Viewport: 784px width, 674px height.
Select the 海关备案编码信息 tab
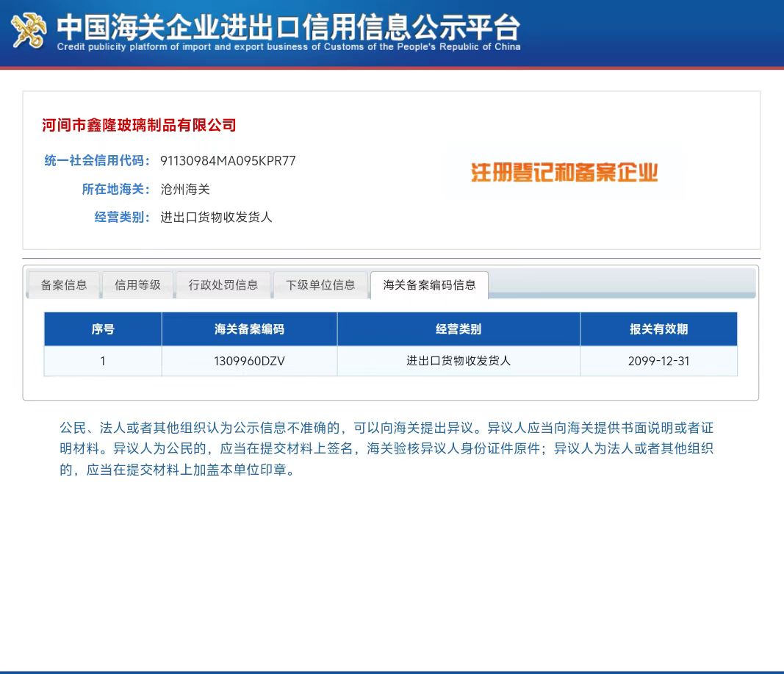pyautogui.click(x=430, y=285)
